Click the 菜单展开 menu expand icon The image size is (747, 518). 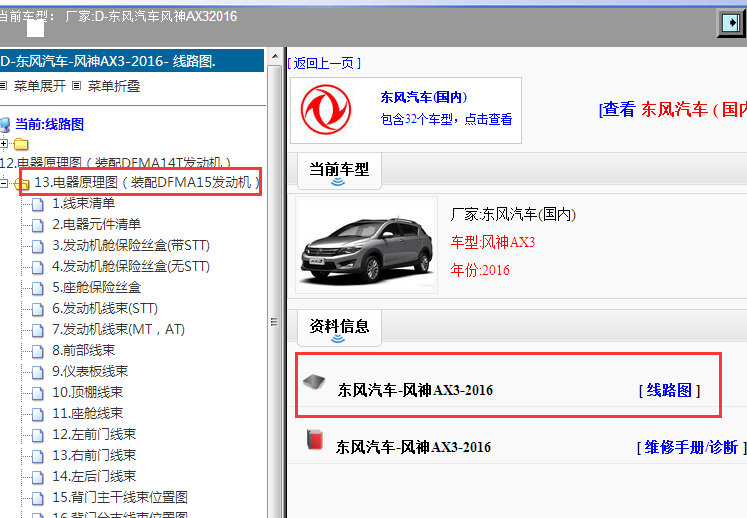point(3,86)
